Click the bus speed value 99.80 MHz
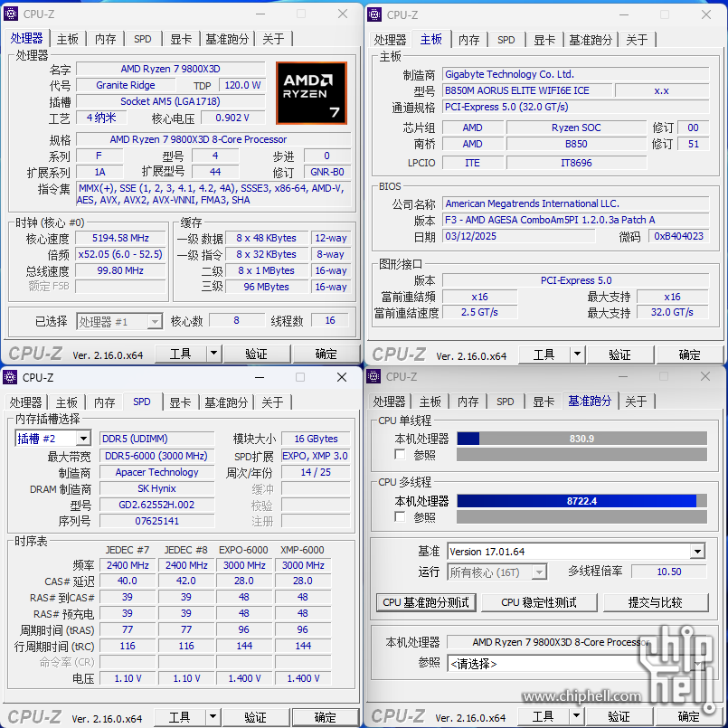728x728 pixels. coord(120,270)
